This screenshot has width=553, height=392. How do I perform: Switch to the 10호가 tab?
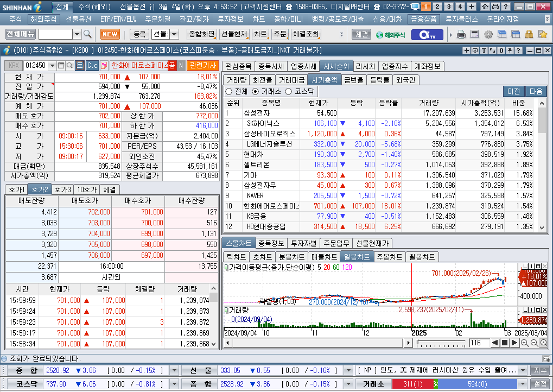pyautogui.click(x=87, y=189)
